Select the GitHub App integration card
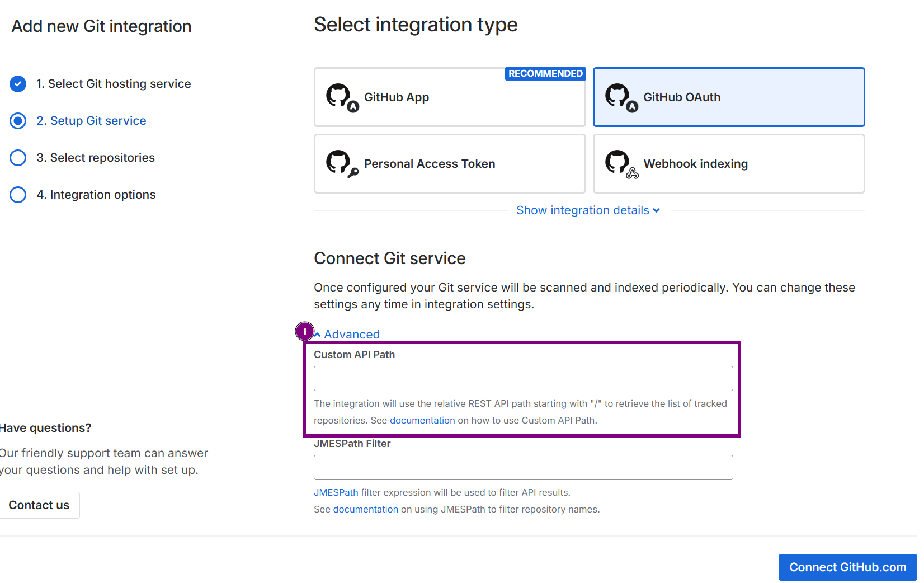The width and height of the screenshot is (924, 583). 449,97
